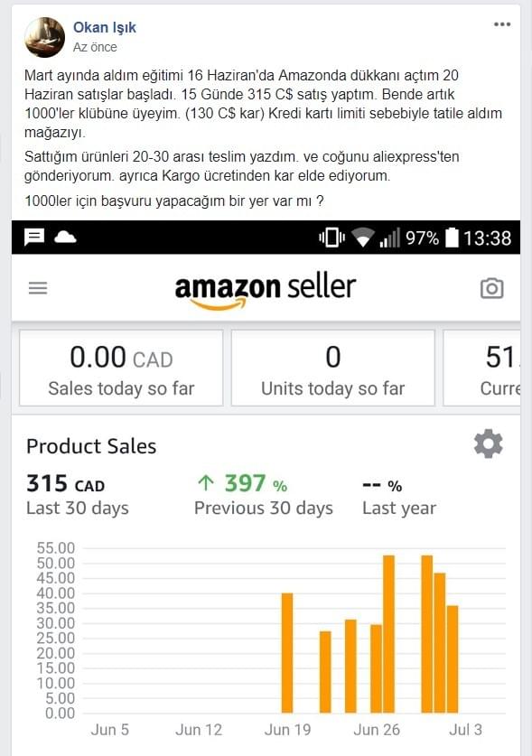Open the post options three-dot menu

tap(502, 24)
